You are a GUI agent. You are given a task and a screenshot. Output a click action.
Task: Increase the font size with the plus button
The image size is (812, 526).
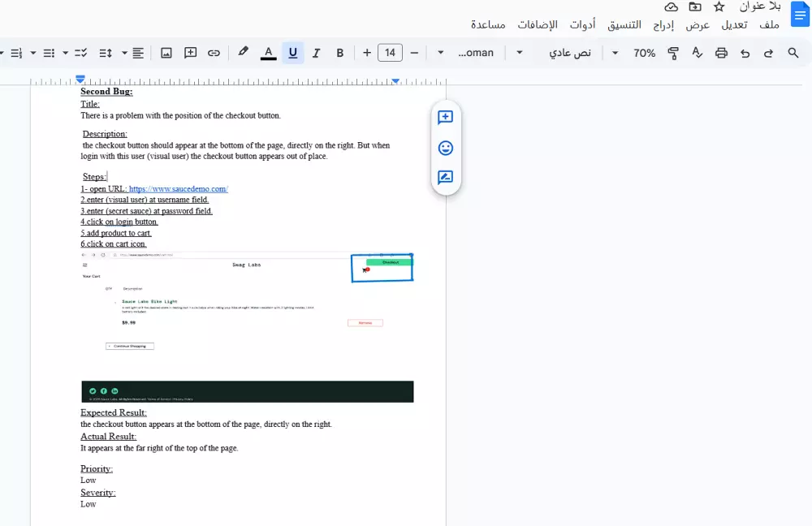pyautogui.click(x=366, y=52)
